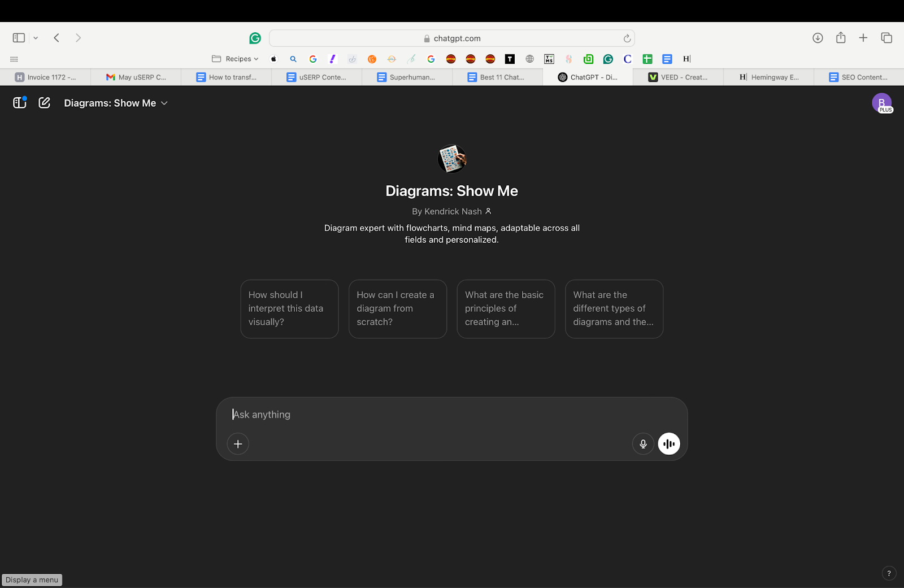
Task: Click the Diagrams: Show Me GPT logo
Action: click(x=452, y=159)
